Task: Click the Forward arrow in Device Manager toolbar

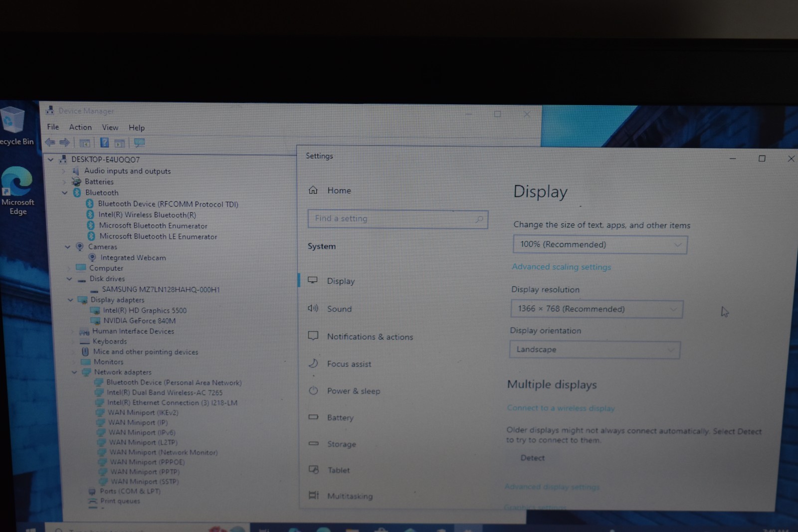Action: click(65, 143)
